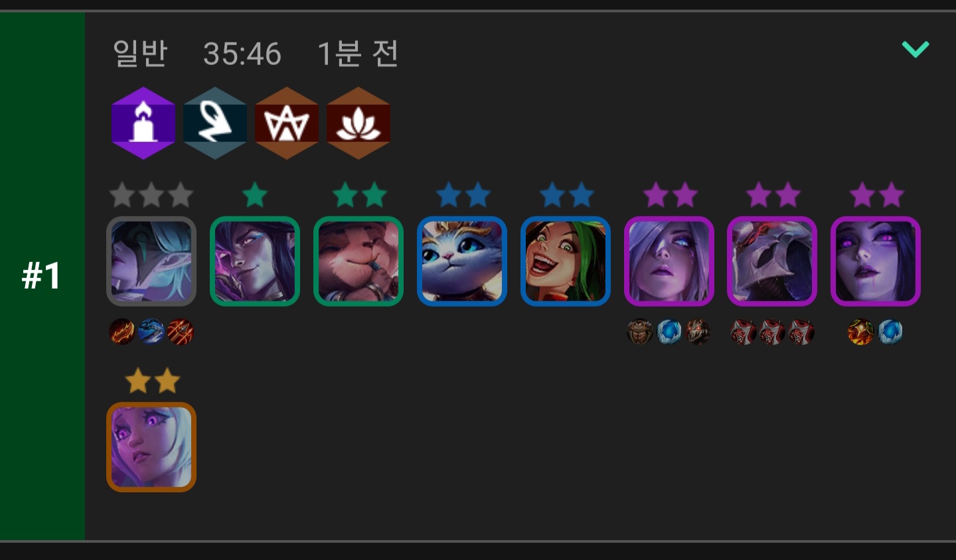Screen dimensions: 956x560
Task: Click the blue orb item under silver-haired champion
Action: coord(669,332)
